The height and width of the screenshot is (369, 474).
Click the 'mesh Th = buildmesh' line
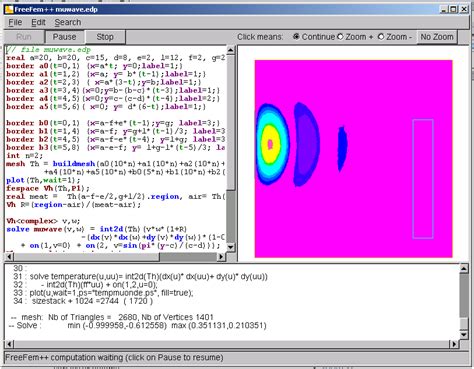115,164
